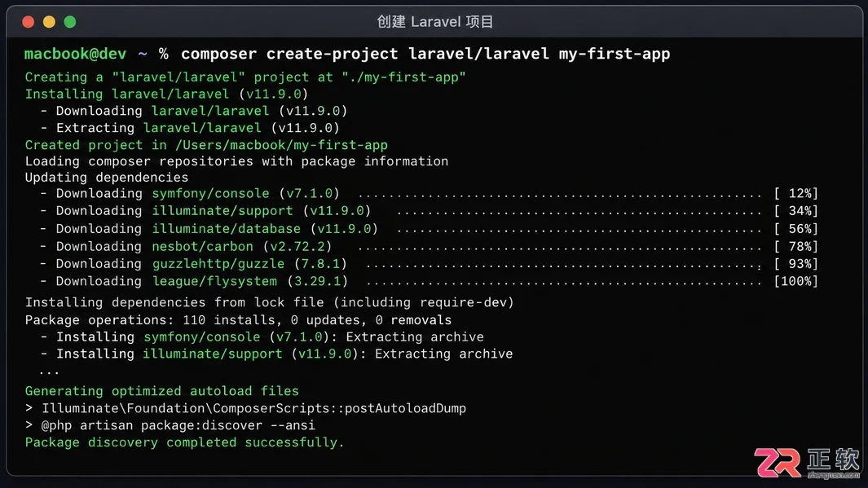Click the 'Package operations: 110 installs' line
Screen dimensions: 868x488
(x=238, y=320)
